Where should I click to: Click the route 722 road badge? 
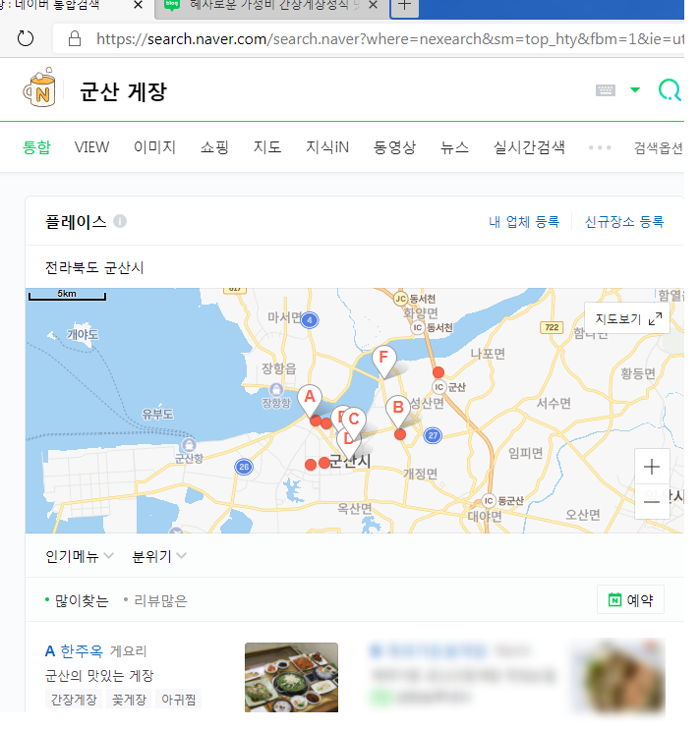(552, 327)
